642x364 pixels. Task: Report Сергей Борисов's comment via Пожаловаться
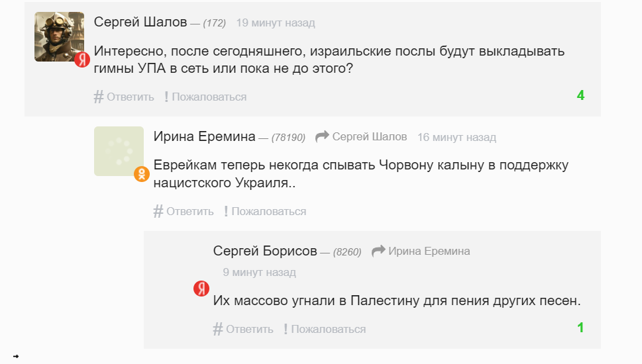pyautogui.click(x=328, y=329)
